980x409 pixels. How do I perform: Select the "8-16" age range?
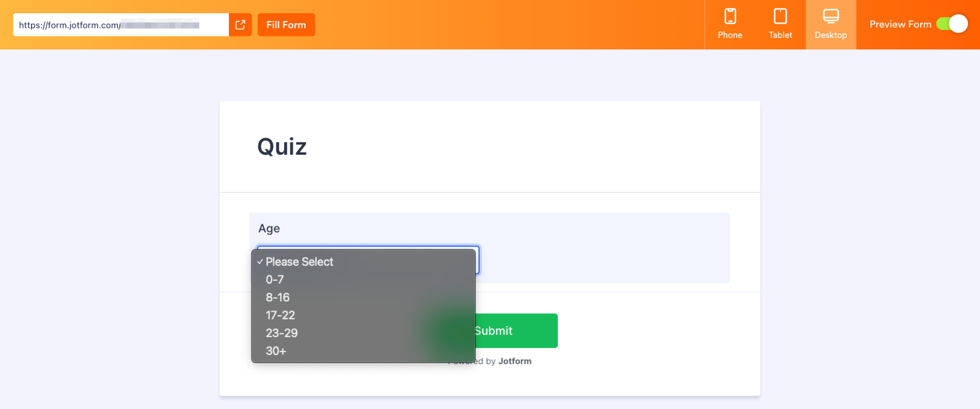click(278, 297)
